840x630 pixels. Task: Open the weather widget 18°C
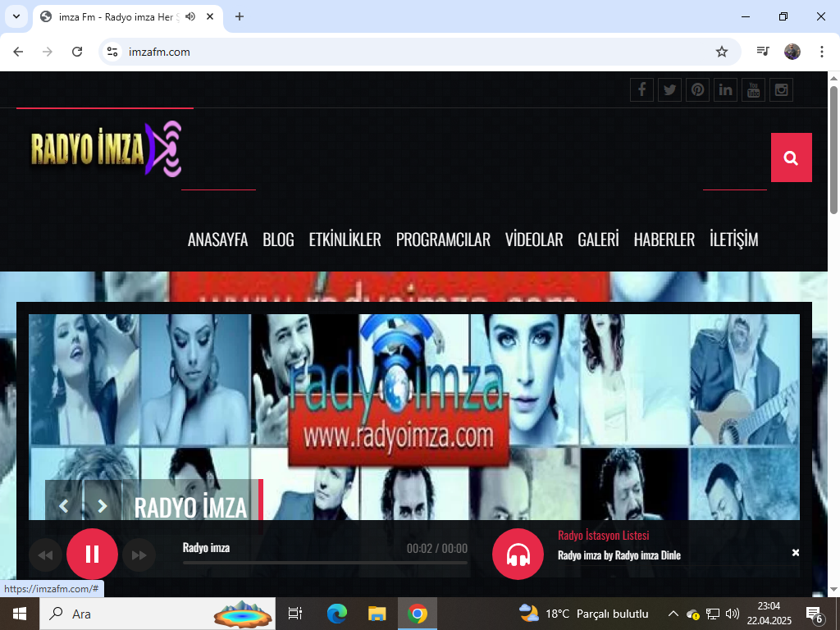pos(584,614)
